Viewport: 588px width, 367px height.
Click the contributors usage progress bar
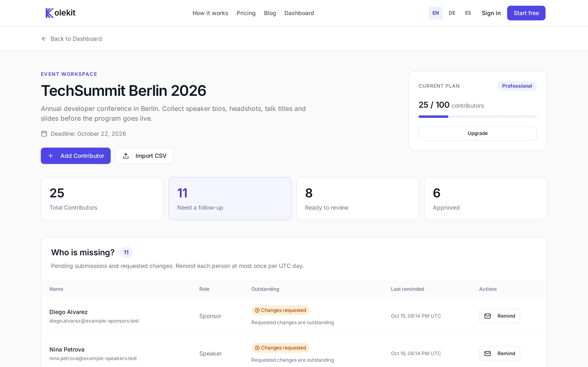tap(478, 117)
